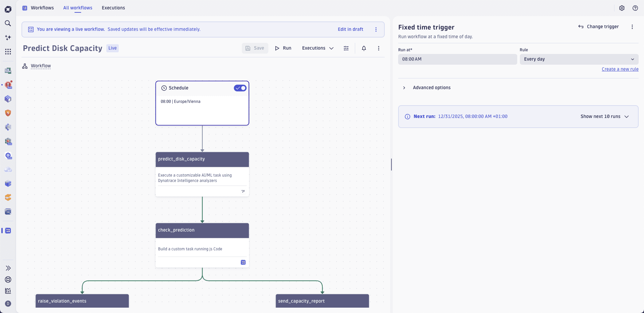Click the Dynatrace logo in the top left
644x313 pixels.
(x=8, y=9)
